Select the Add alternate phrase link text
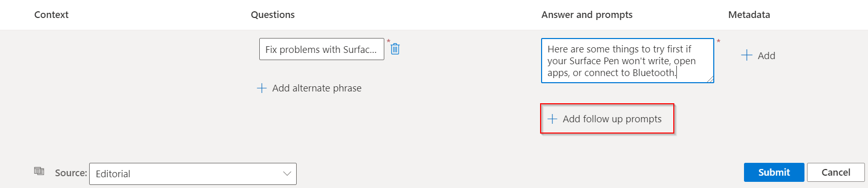Viewport: 868px width, 188px height. pyautogui.click(x=317, y=88)
